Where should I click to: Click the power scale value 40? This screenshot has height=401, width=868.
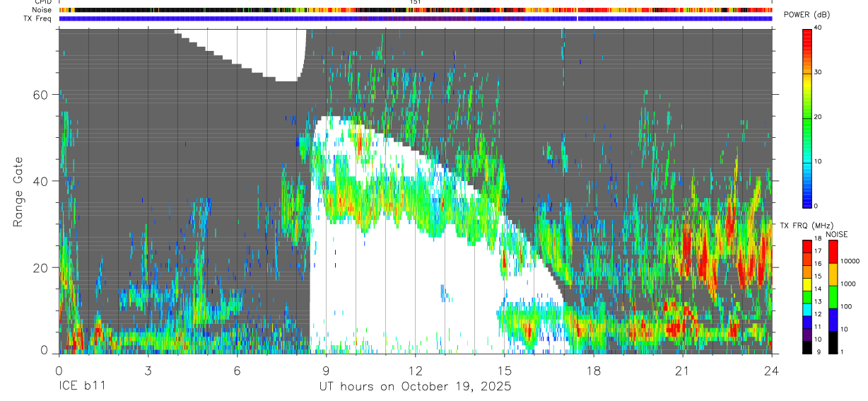coord(818,28)
